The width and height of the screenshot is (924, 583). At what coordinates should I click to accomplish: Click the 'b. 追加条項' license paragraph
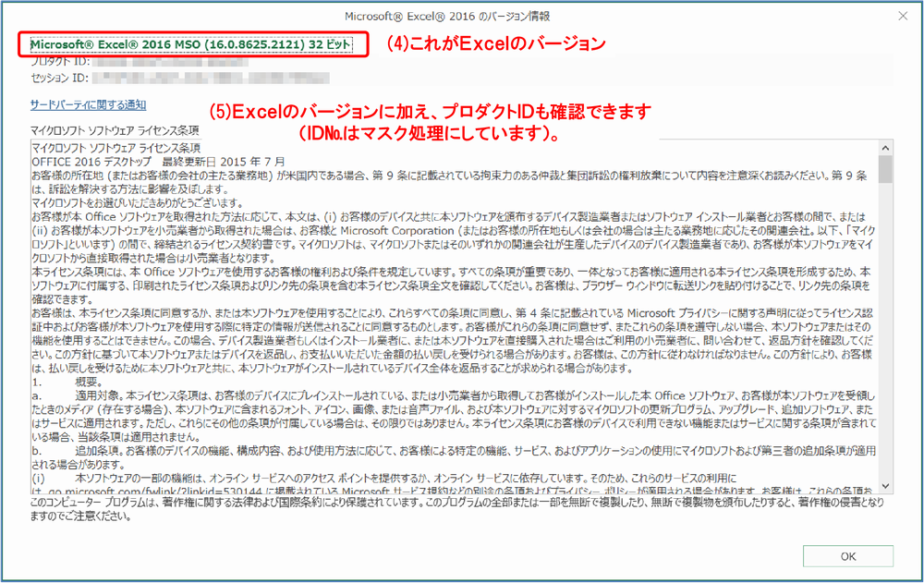pyautogui.click(x=453, y=457)
